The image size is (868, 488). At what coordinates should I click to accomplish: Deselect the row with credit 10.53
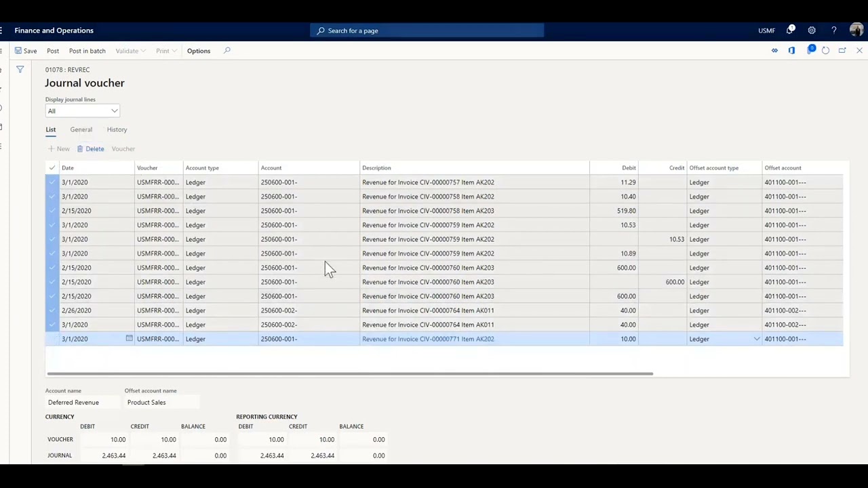point(52,239)
